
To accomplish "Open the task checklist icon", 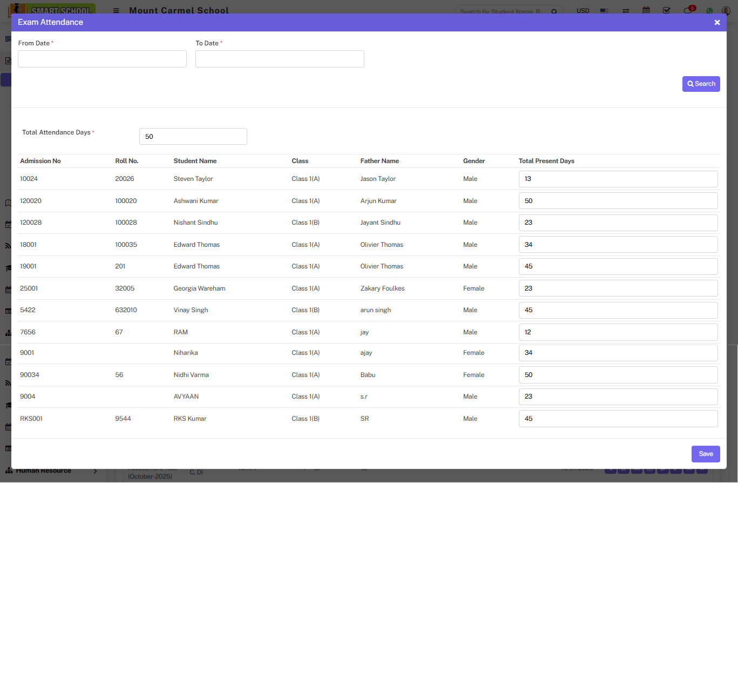I will pyautogui.click(x=667, y=10).
